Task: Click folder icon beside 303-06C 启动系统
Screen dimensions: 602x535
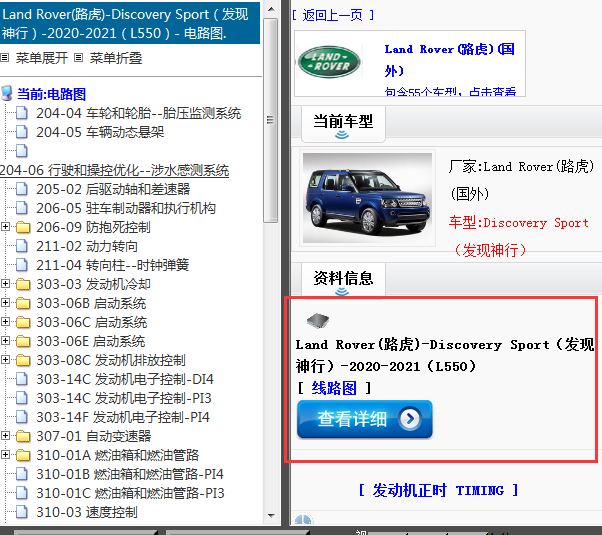Action: (x=23, y=322)
